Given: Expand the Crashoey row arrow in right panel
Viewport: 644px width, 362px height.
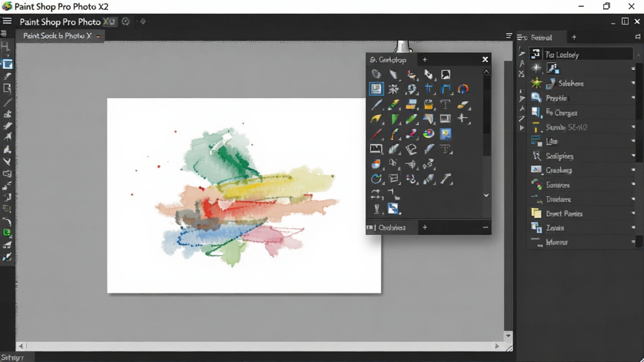Looking at the screenshot, I should tap(633, 170).
